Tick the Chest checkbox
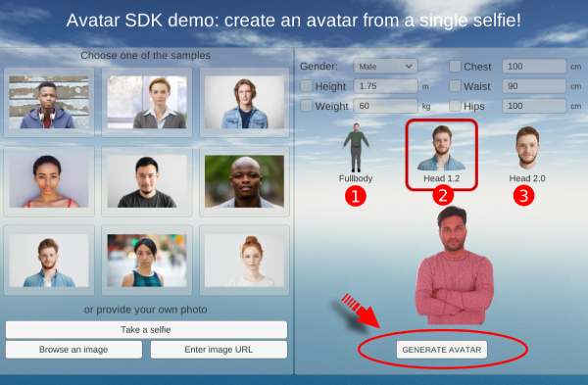The width and height of the screenshot is (588, 385). coord(455,67)
